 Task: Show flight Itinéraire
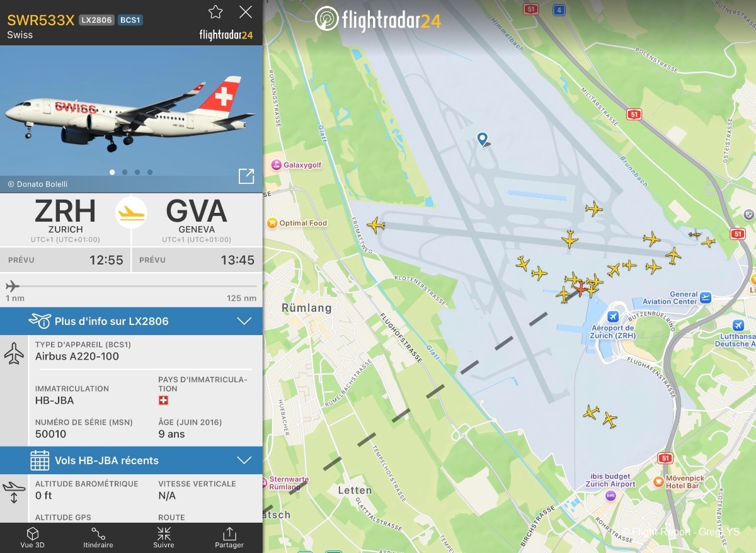point(98,538)
